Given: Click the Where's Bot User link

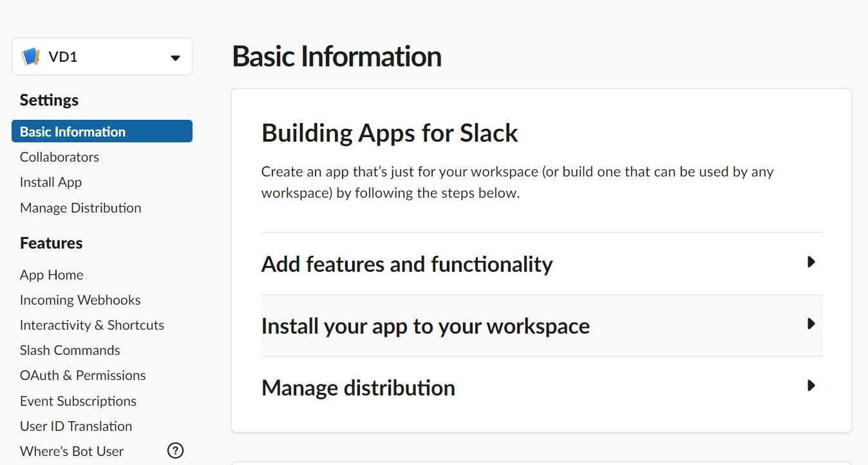Looking at the screenshot, I should tap(71, 451).
